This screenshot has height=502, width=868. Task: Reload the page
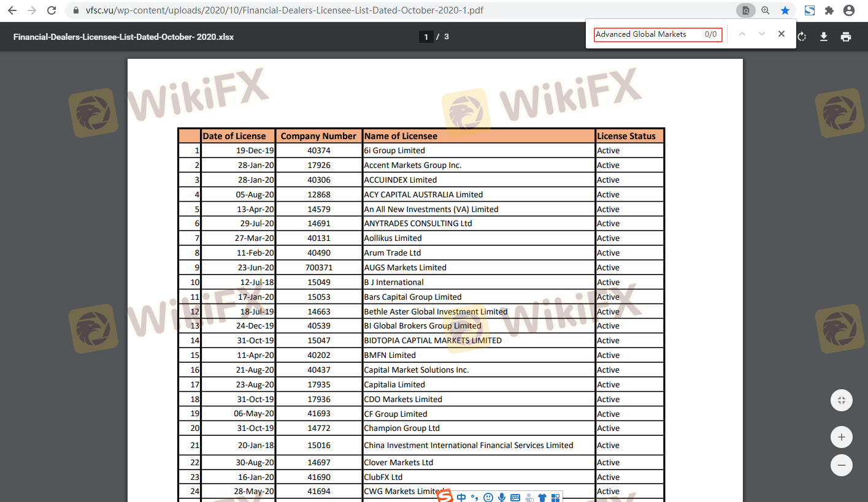[x=52, y=10]
